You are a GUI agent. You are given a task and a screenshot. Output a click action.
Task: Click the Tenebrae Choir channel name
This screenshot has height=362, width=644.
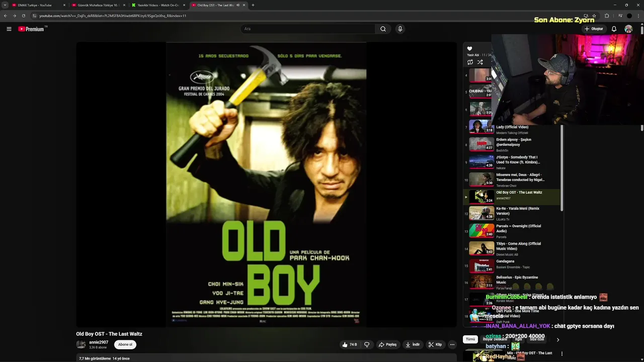(x=506, y=186)
